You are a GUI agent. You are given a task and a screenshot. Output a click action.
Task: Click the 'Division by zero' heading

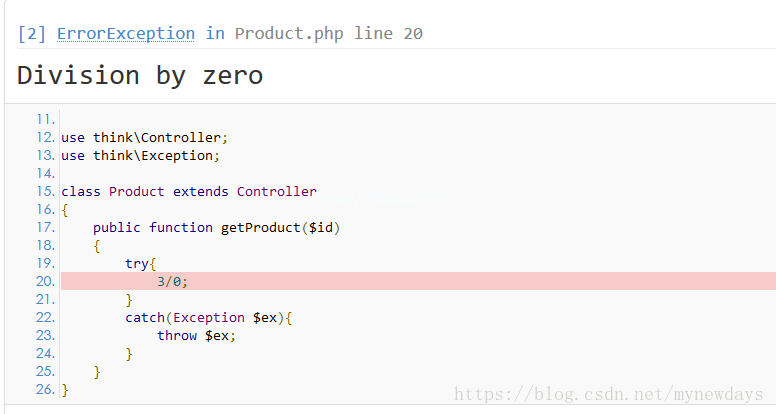140,75
